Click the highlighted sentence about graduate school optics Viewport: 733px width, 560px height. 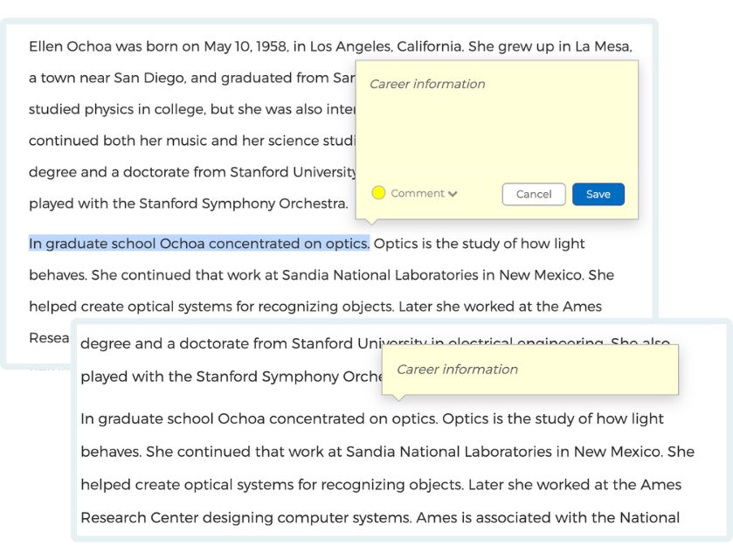(199, 244)
